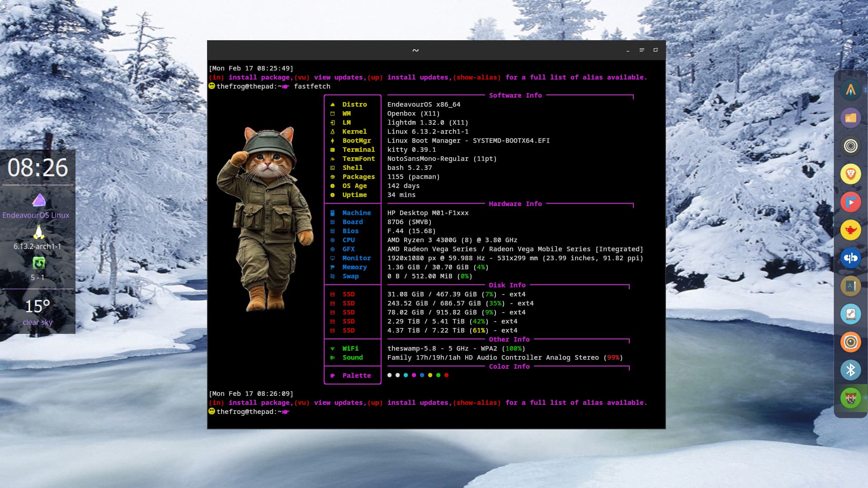Open the Alacritty terminal dock icon

tap(850, 90)
